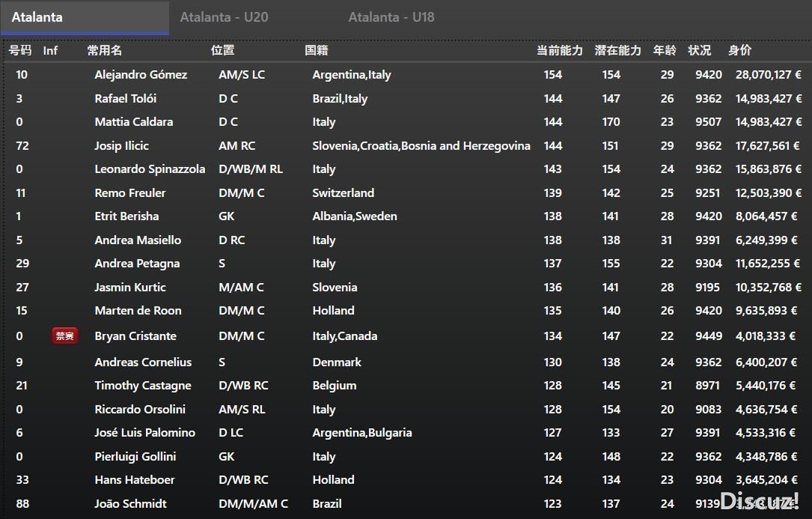Image resolution: width=812 pixels, height=519 pixels.
Task: Sort by the 状况 column header
Action: (699, 50)
